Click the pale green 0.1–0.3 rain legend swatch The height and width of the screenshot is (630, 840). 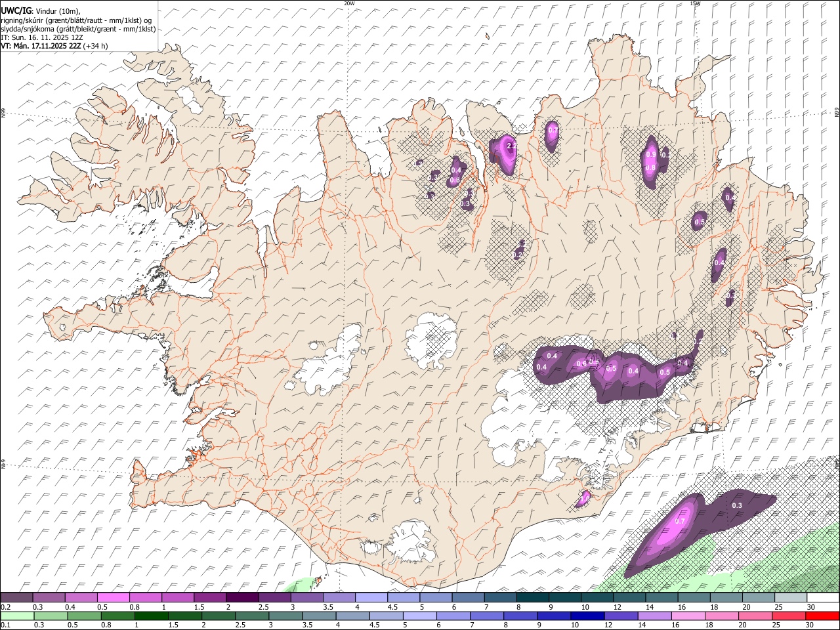[17, 616]
